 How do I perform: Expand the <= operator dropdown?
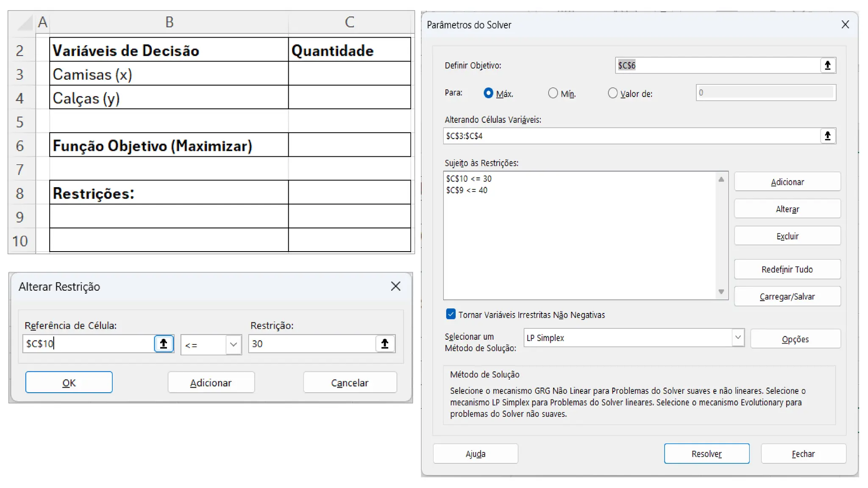tap(233, 344)
